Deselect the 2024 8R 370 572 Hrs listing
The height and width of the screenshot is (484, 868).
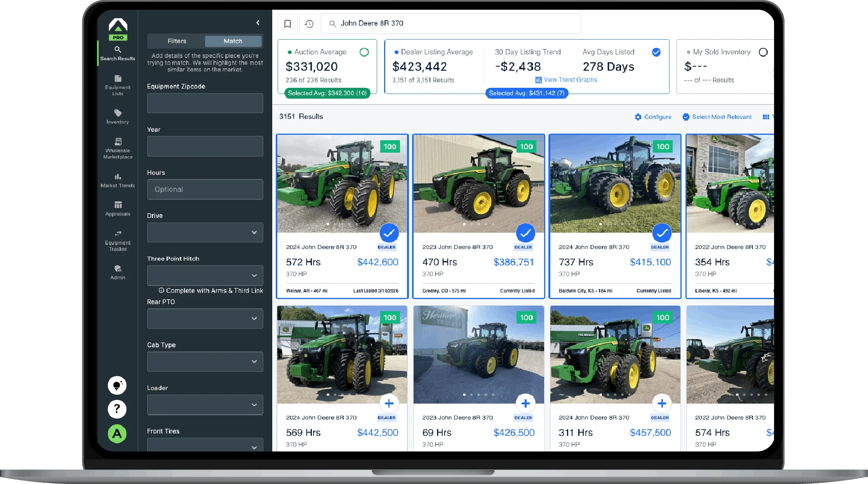pos(389,233)
